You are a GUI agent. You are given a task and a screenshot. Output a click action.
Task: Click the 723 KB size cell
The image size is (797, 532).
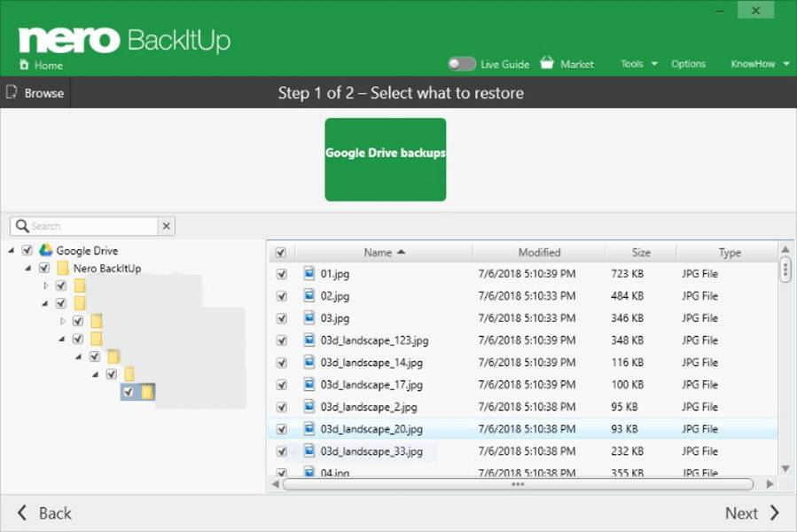628,274
